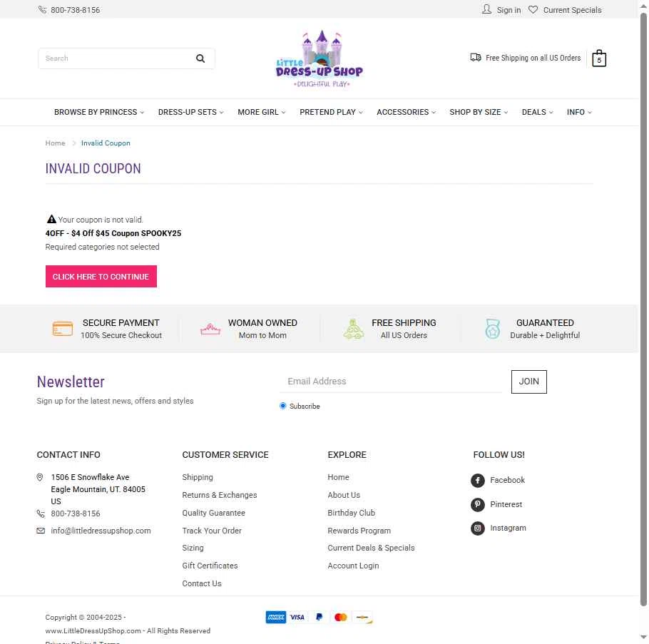The height and width of the screenshot is (644, 649).
Task: Expand the Shop by Size menu
Action: pos(479,112)
